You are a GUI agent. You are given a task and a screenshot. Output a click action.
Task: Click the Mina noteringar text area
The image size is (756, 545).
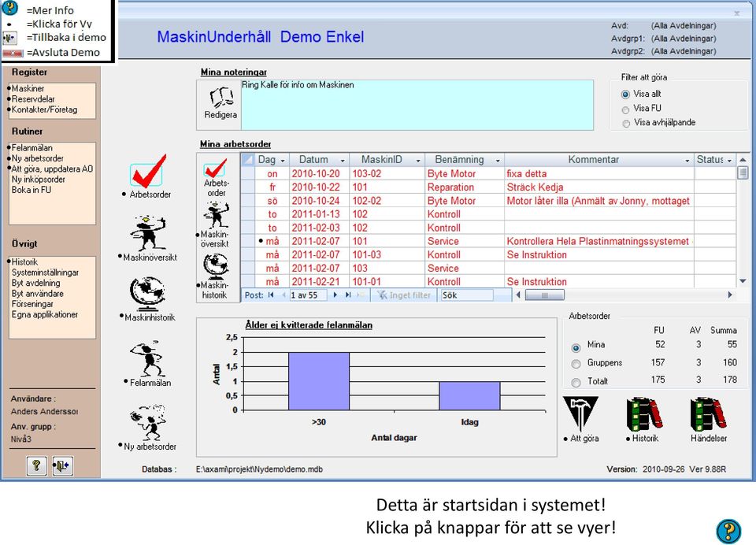[x=417, y=105]
